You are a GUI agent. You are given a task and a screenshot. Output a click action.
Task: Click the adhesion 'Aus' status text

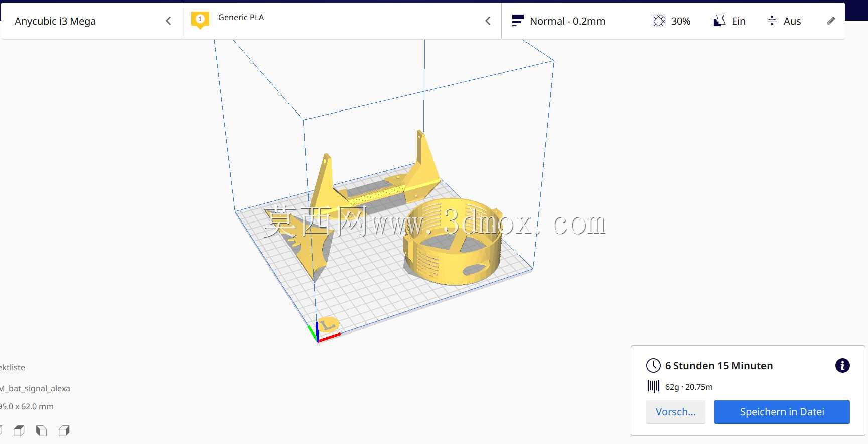(x=792, y=21)
